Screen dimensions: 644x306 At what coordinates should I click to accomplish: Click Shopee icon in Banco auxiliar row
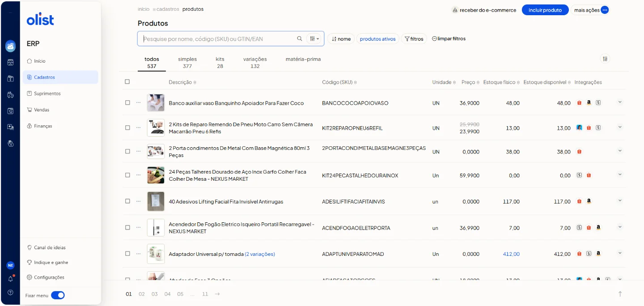tap(579, 103)
